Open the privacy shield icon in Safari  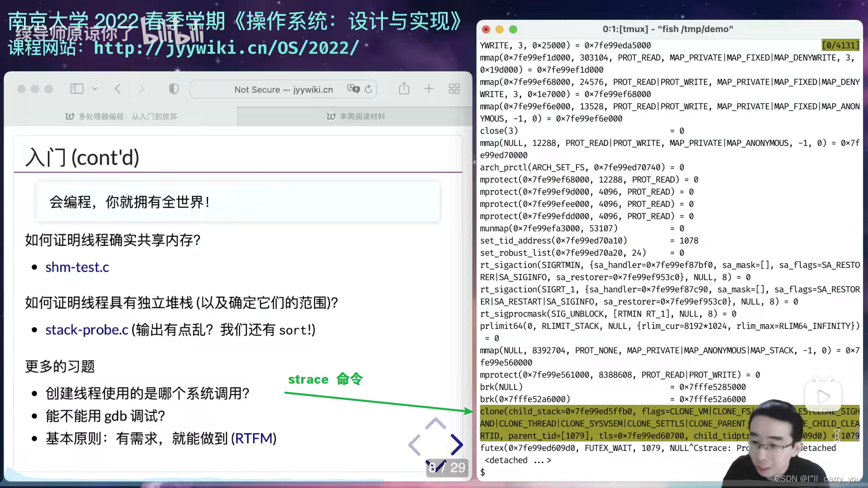(174, 89)
